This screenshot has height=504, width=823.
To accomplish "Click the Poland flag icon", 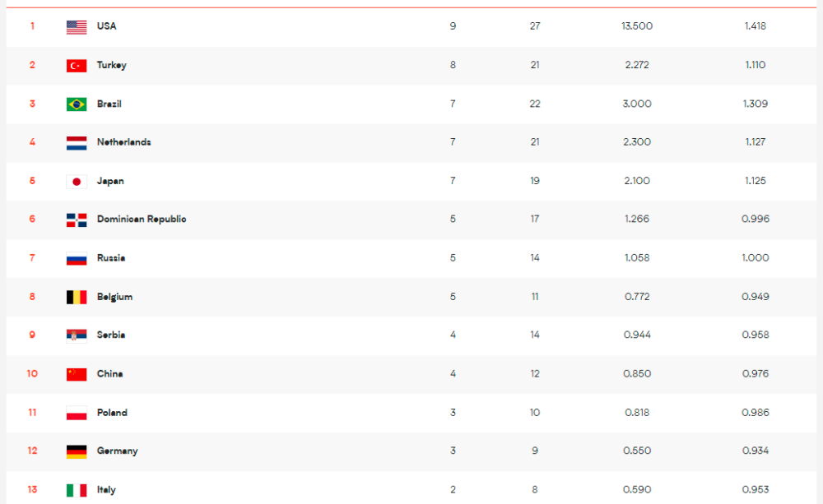I will 77,413.
